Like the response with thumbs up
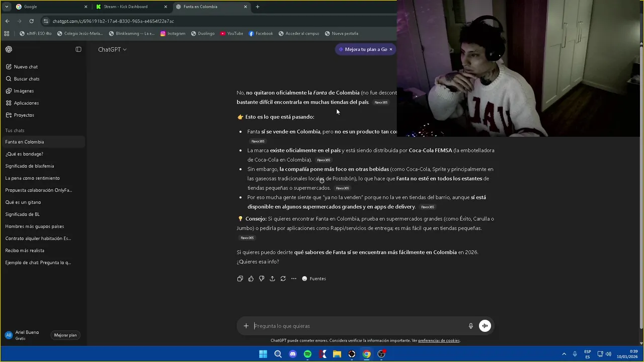Screen dimensions: 644x362 click(x=251, y=279)
